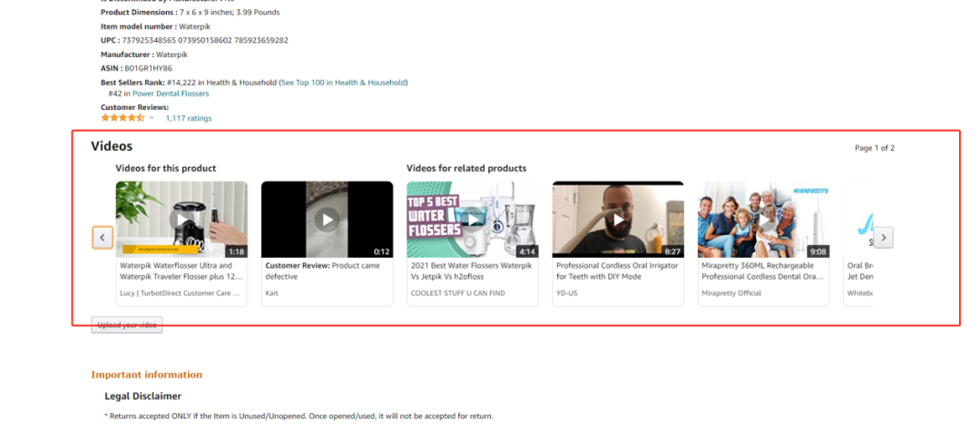This screenshot has height=434, width=980.
Task: Click the 'Legal Disclaimer' heading
Action: pyautogui.click(x=143, y=397)
